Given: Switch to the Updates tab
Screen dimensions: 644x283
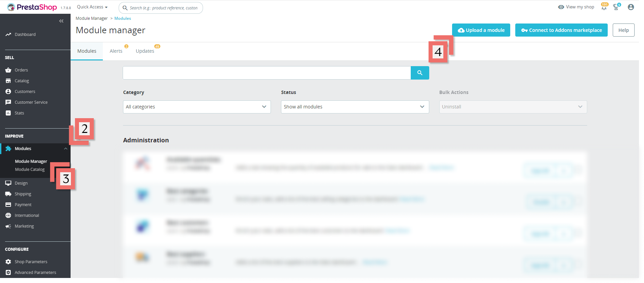Looking at the screenshot, I should [x=145, y=51].
